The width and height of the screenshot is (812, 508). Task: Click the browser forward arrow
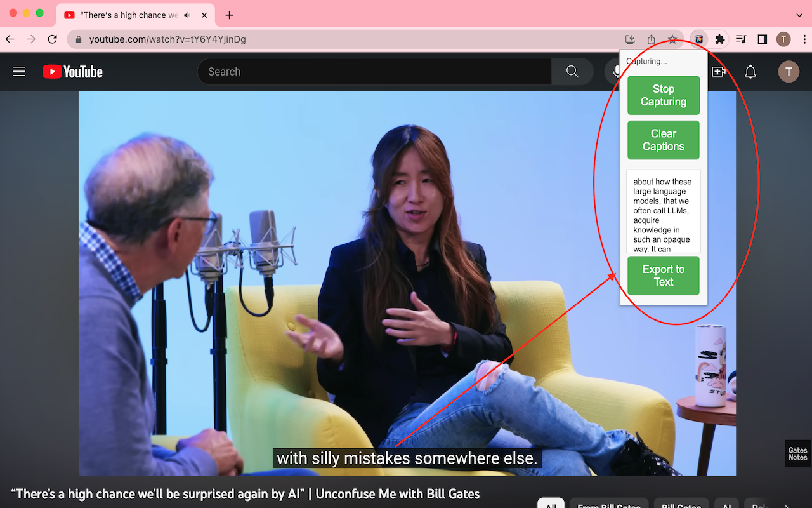coord(31,39)
